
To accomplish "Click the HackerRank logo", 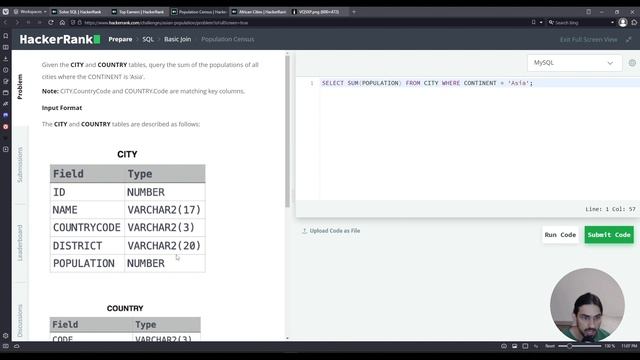I will 60,39.
